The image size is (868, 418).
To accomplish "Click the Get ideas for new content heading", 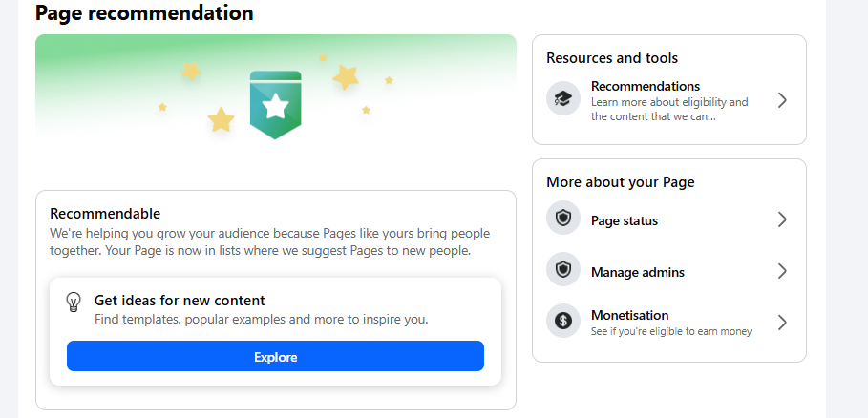I will (x=180, y=301).
